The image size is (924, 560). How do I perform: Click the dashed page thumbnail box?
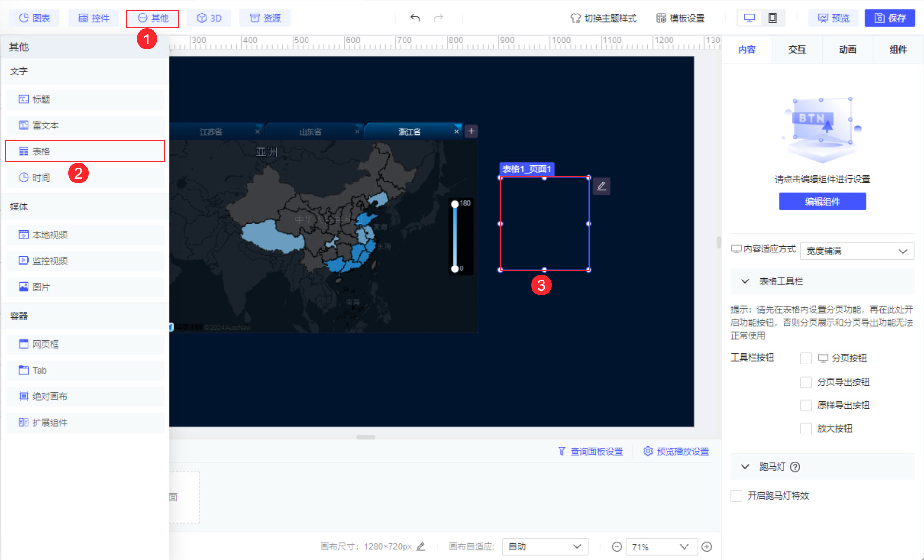coord(184,497)
